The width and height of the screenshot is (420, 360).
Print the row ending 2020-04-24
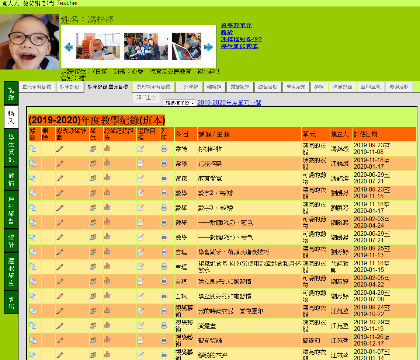point(164,222)
